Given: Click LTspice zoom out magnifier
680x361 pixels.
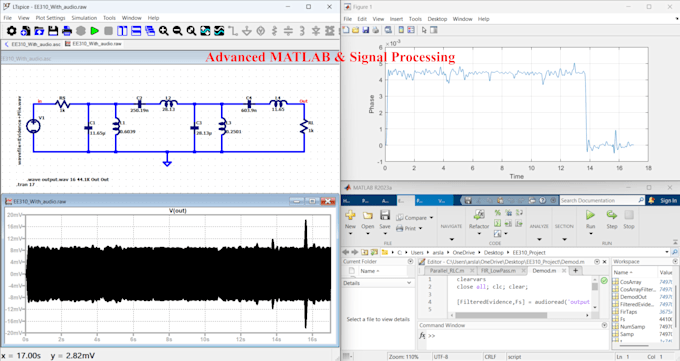Looking at the screenshot, I should [x=177, y=31].
